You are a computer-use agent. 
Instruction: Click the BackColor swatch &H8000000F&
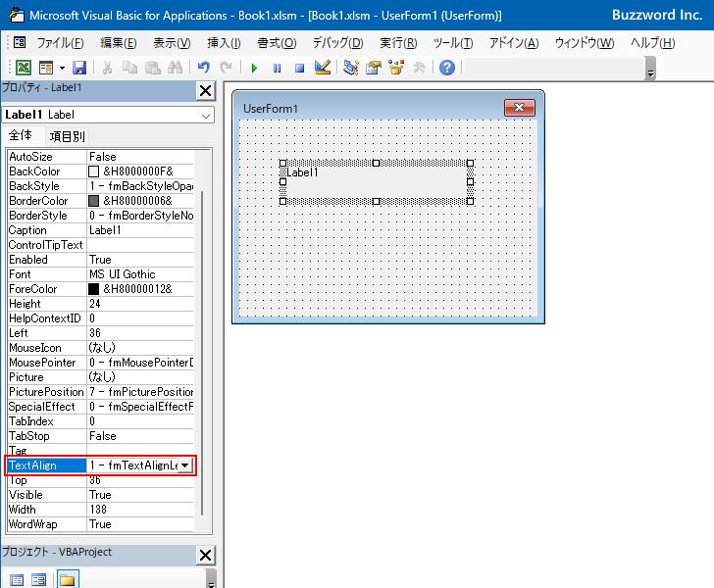tap(93, 171)
